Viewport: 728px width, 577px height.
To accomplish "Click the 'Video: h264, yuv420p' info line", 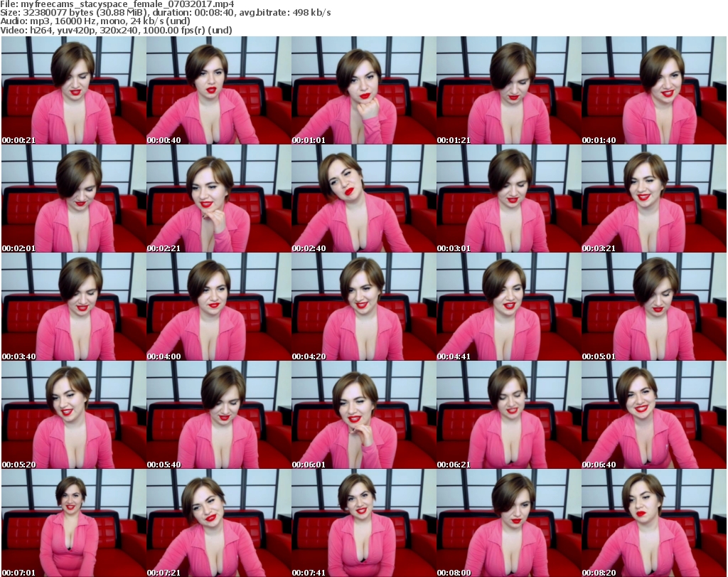I will 116,30.
